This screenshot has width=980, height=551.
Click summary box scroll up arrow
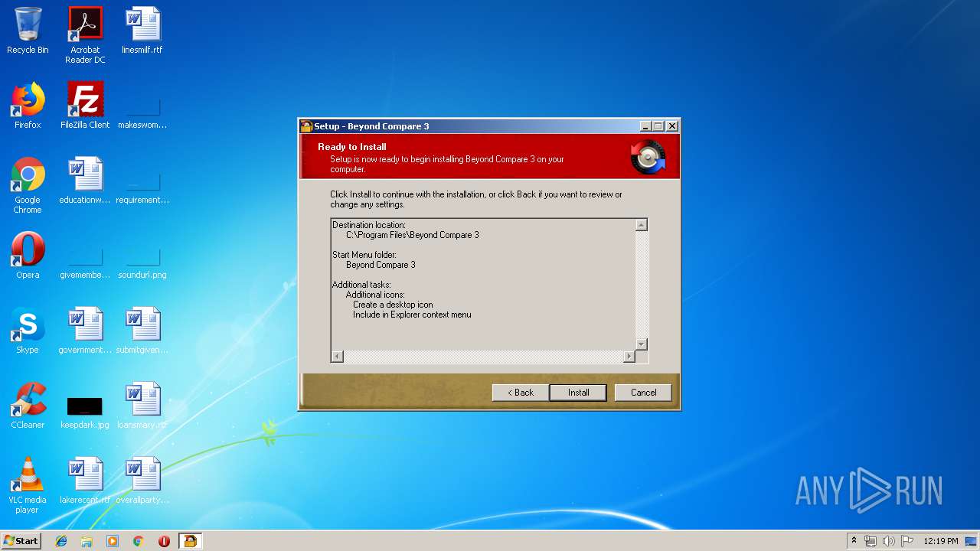(x=642, y=225)
